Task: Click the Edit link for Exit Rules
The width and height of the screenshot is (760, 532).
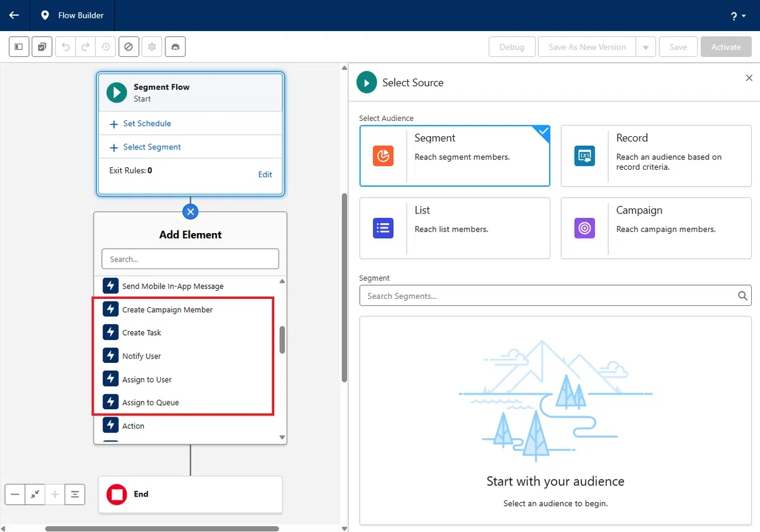Action: (x=265, y=174)
